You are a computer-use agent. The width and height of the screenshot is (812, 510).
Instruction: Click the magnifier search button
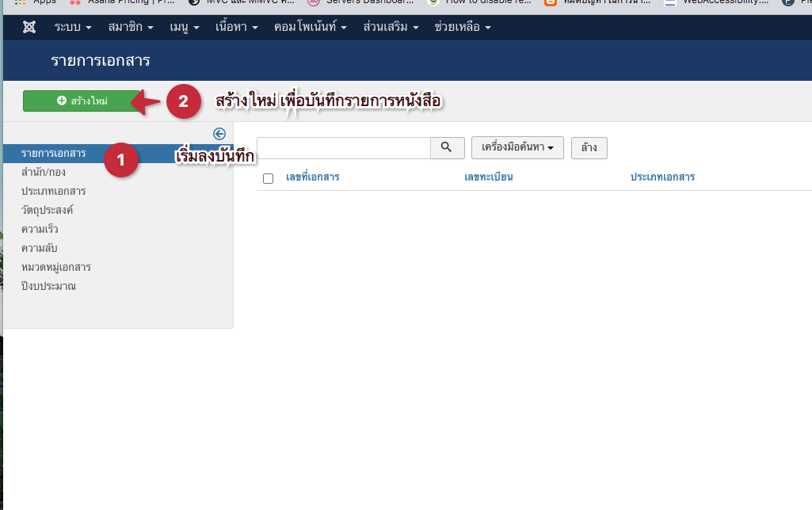coord(447,147)
